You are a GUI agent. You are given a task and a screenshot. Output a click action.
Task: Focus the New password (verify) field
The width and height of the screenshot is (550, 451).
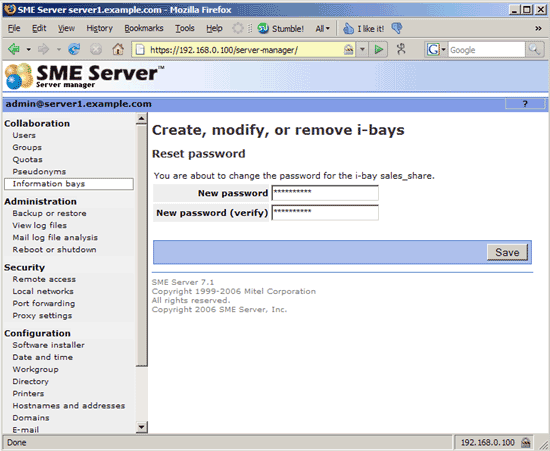coord(325,213)
